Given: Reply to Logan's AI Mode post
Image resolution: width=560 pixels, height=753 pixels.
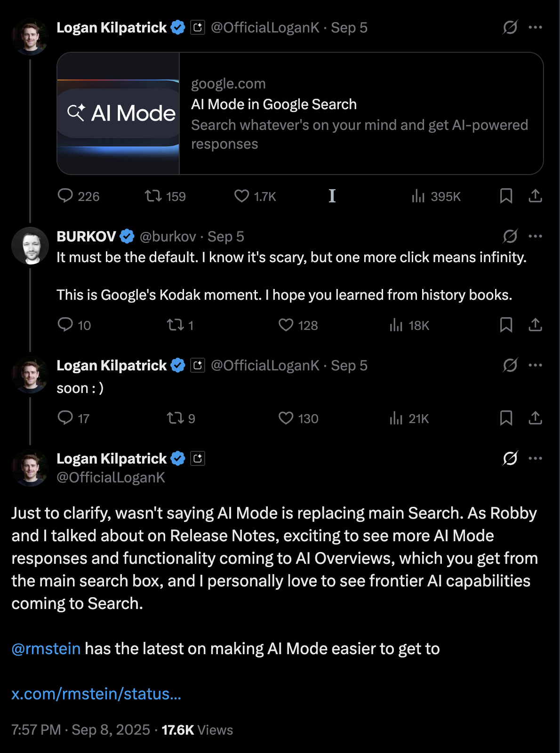Looking at the screenshot, I should [x=65, y=196].
